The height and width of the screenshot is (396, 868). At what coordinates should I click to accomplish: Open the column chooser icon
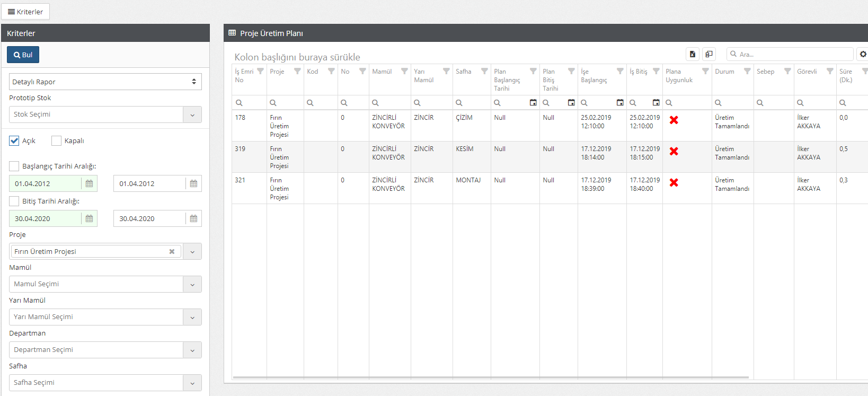(x=708, y=54)
